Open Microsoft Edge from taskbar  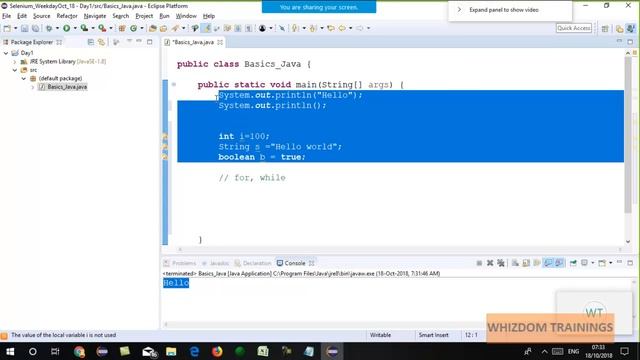point(194,351)
